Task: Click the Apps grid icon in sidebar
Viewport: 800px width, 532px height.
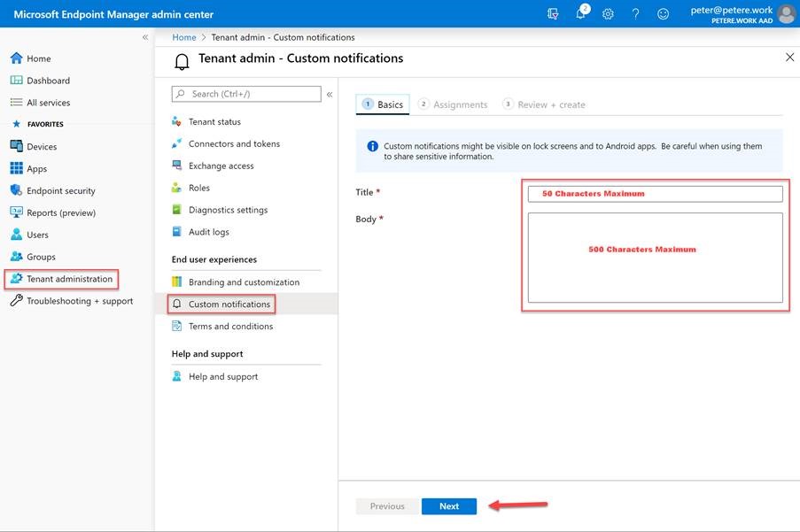Action: tap(16, 169)
